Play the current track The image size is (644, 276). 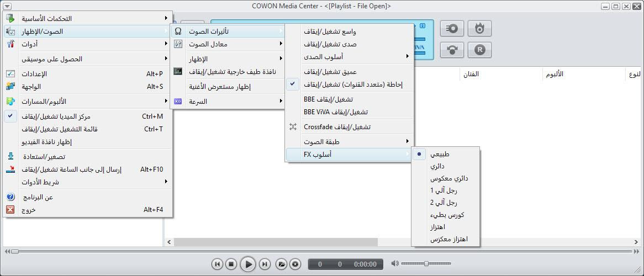247,264
